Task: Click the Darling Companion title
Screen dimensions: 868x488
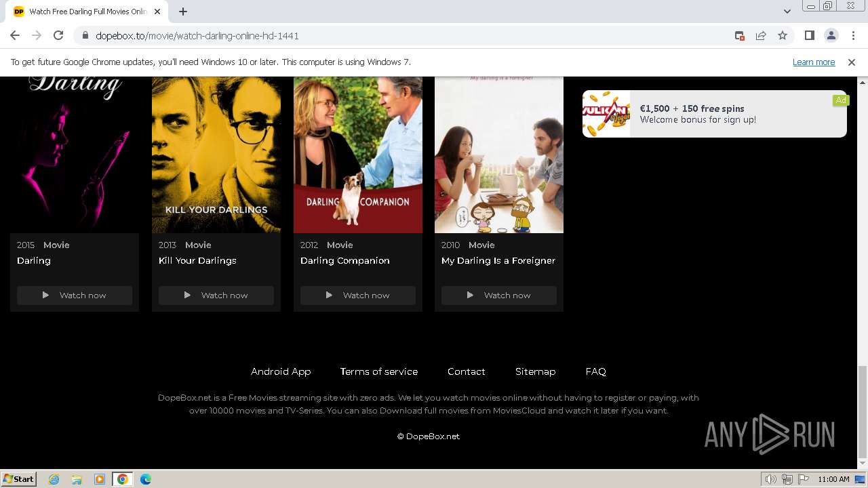Action: point(345,261)
